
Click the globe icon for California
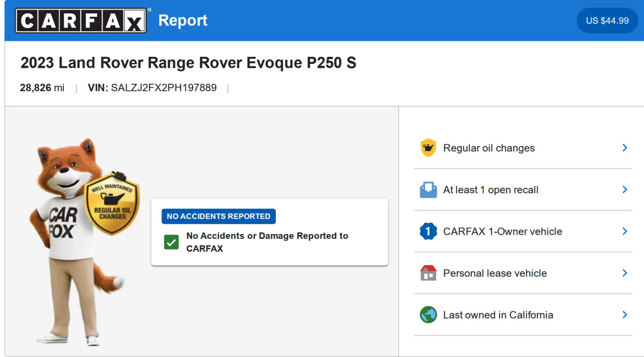point(428,315)
